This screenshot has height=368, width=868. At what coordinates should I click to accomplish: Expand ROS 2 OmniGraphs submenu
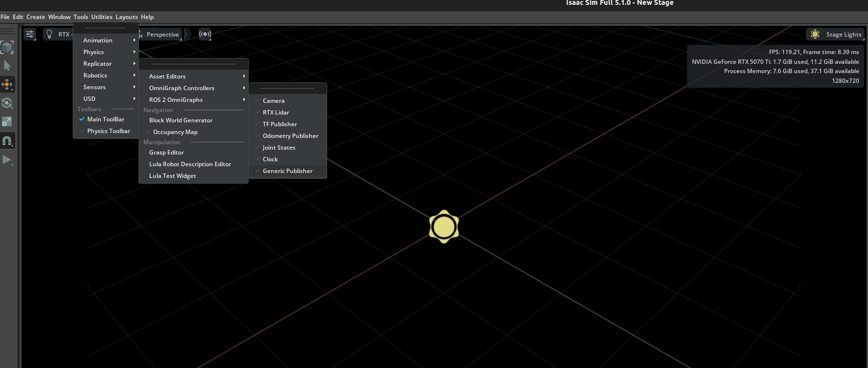pos(194,100)
